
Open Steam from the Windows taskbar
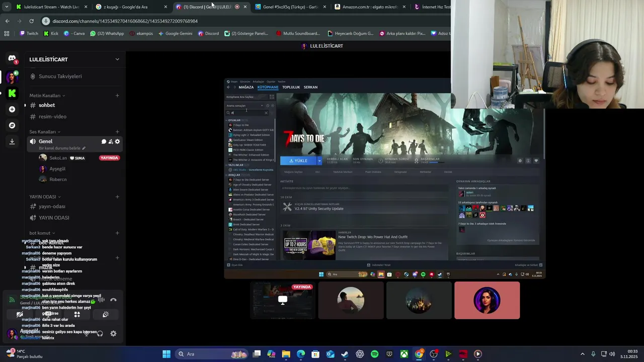coord(345,354)
